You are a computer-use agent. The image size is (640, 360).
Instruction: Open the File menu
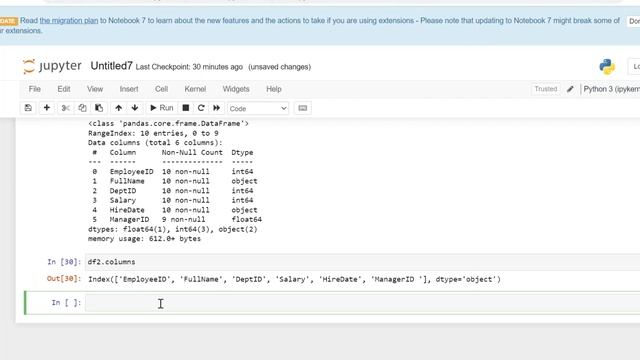(35, 89)
